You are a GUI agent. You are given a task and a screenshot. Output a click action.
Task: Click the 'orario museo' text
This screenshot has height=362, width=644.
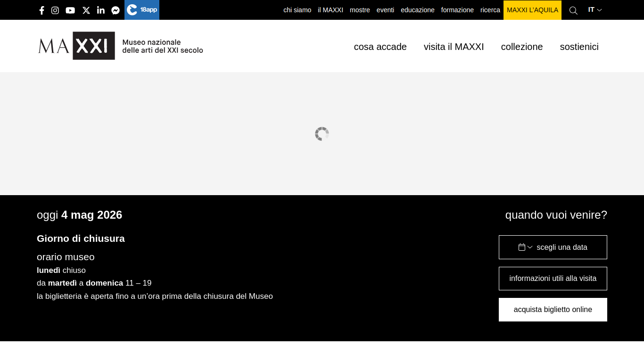[x=66, y=257]
